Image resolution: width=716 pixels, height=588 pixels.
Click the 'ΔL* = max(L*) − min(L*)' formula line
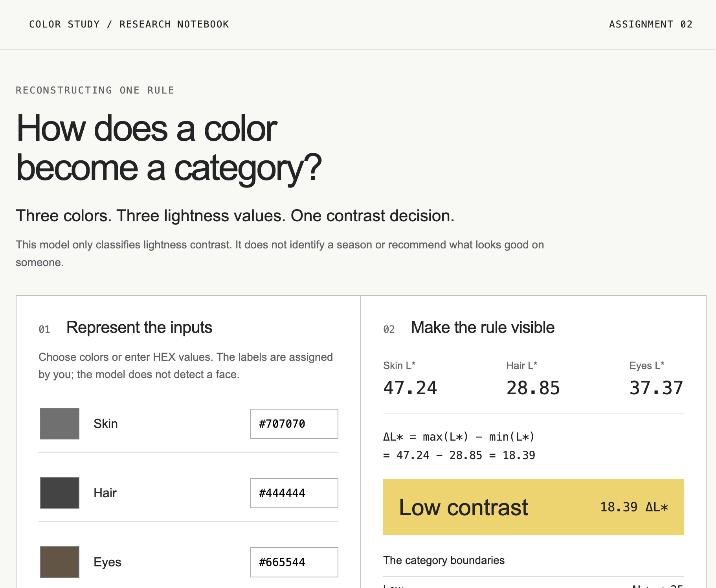coord(459,437)
